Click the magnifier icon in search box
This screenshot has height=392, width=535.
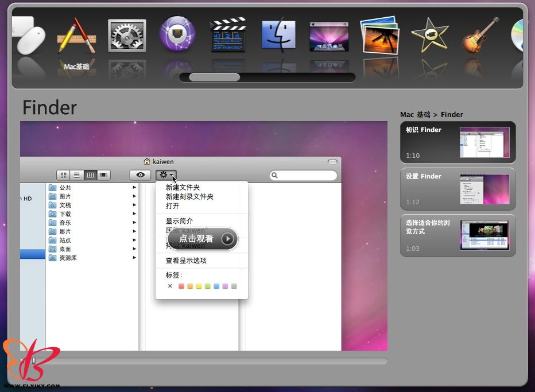[274, 176]
